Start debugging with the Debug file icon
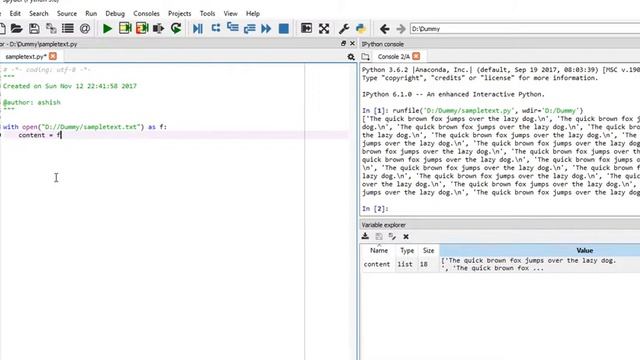Screen dimensions: 640x360 pos(198,29)
